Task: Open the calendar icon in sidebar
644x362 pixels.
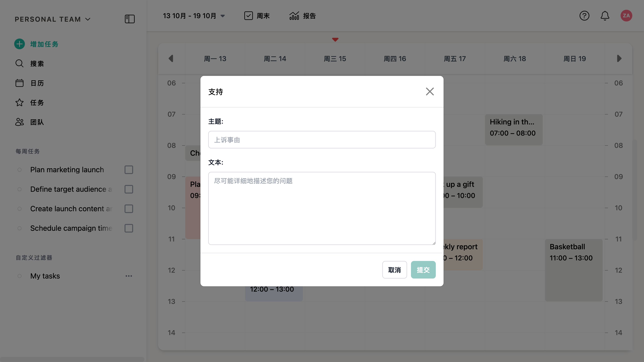Action: pos(20,83)
